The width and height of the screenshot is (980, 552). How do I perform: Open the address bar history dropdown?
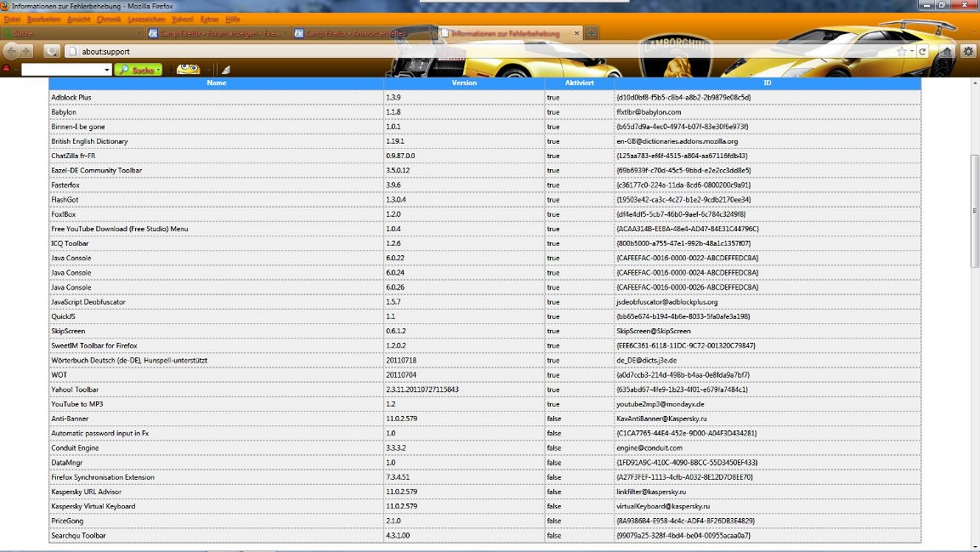point(913,52)
